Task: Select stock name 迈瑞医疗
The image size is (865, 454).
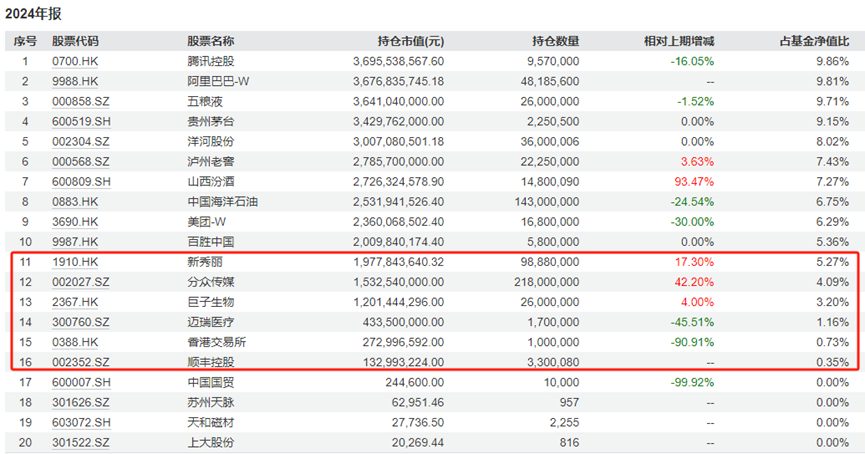Action: pyautogui.click(x=211, y=322)
